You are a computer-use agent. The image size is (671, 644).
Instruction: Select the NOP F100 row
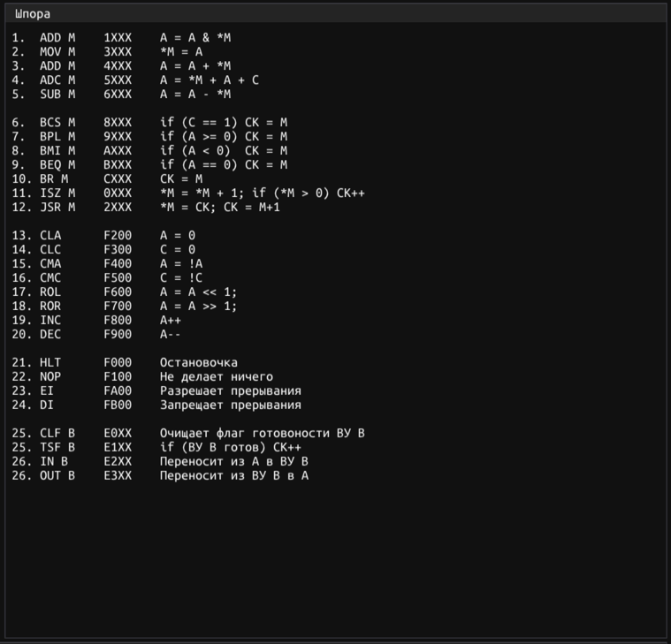142,376
